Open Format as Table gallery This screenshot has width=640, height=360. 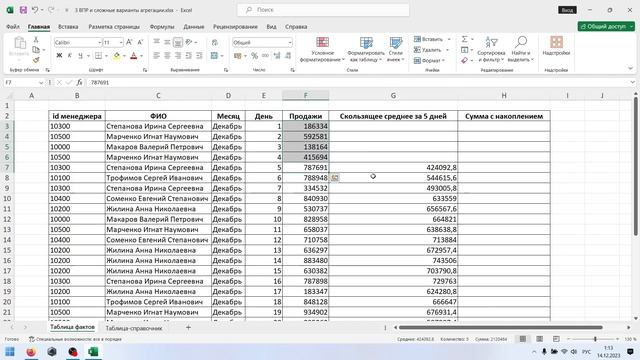coord(366,49)
